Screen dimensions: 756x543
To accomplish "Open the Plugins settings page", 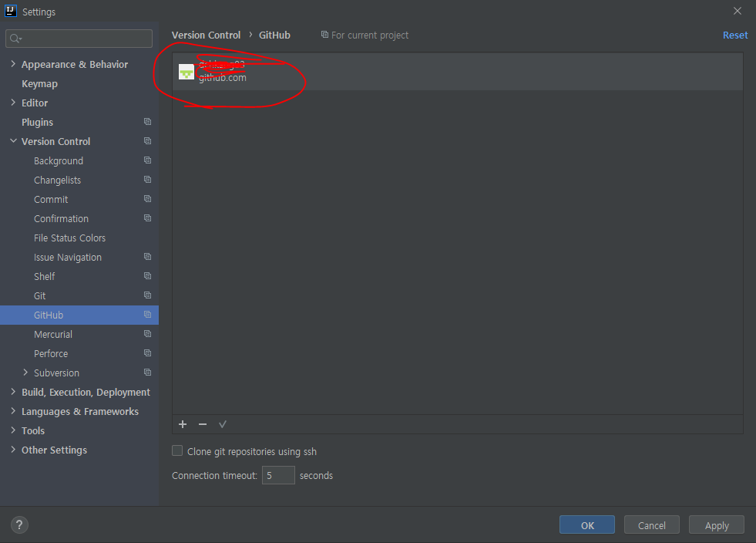I will tap(37, 123).
